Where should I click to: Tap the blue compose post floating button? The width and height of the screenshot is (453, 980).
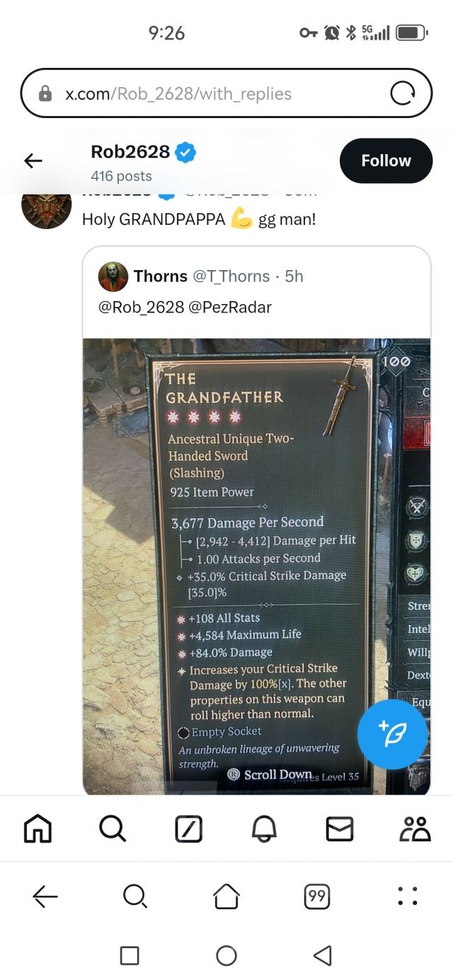392,735
